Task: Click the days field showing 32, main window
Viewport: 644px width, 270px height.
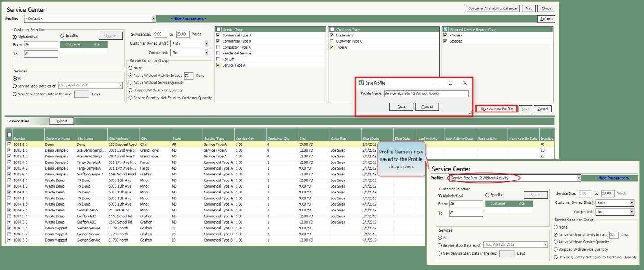Action: [x=189, y=76]
